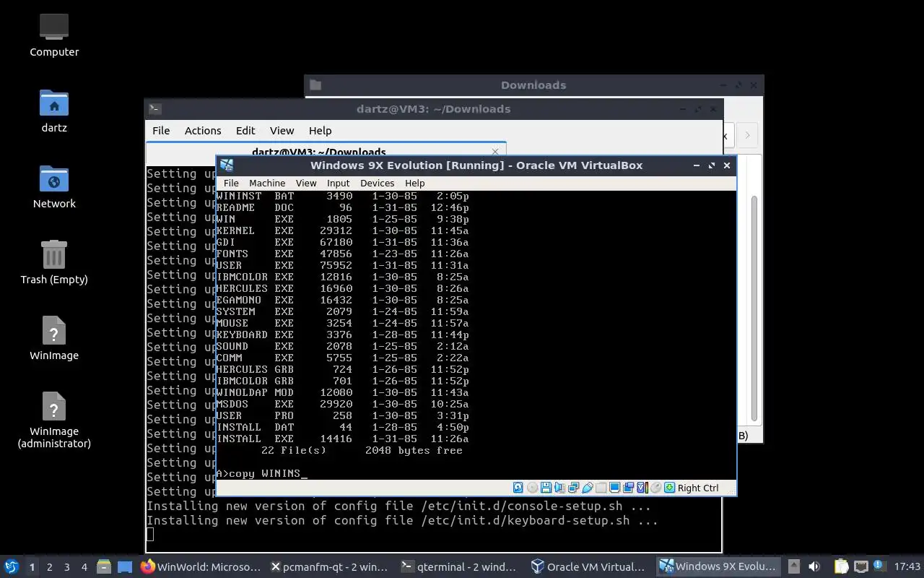Click the WINOLDAP MOD row in the DOS listing
924x578 pixels.
click(x=342, y=392)
